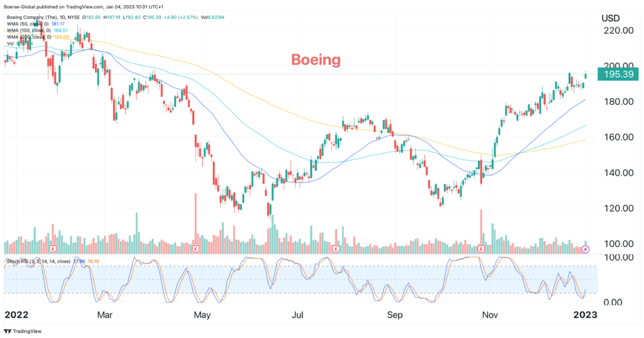Viewport: 644px width, 338px height.
Task: Click the L192.40 low price value
Action: click(131, 18)
